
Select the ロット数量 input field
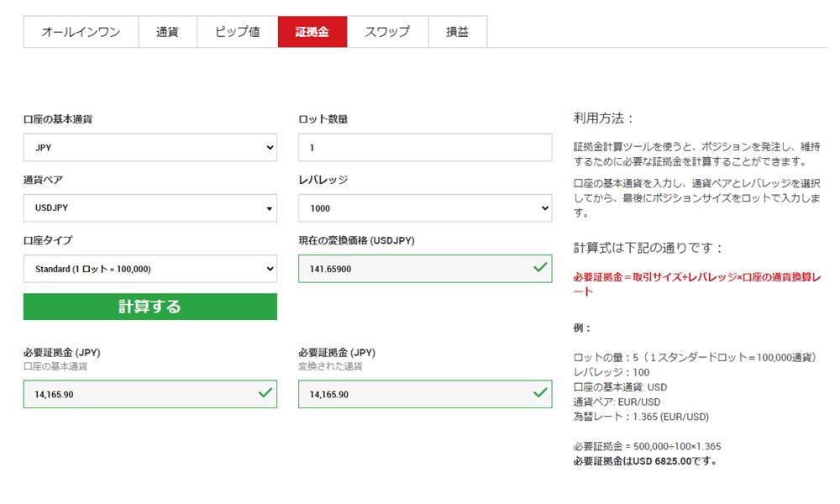424,148
